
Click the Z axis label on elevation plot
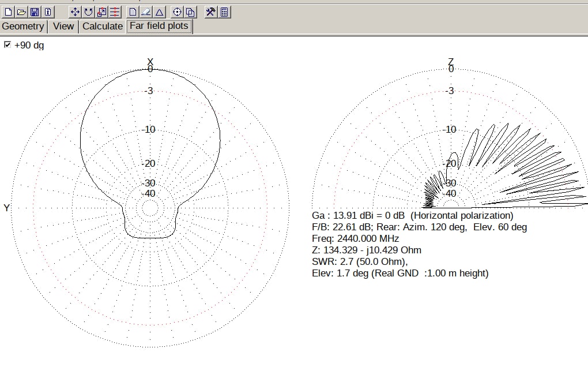click(451, 62)
